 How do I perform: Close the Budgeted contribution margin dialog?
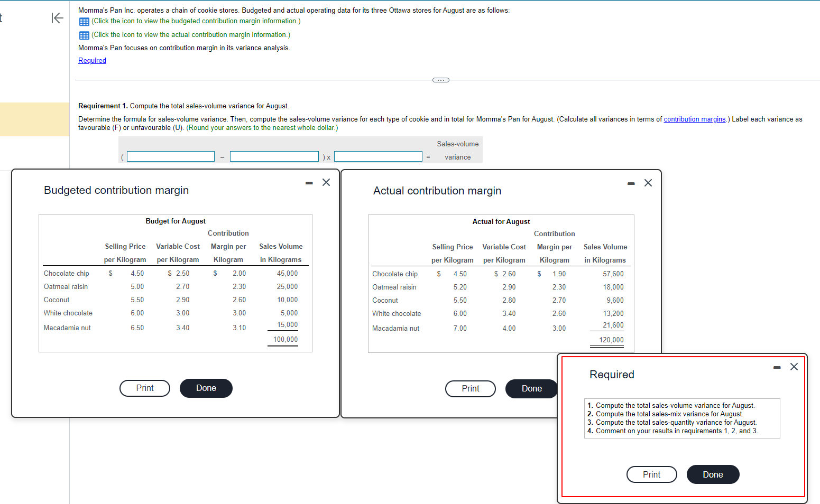click(x=326, y=182)
